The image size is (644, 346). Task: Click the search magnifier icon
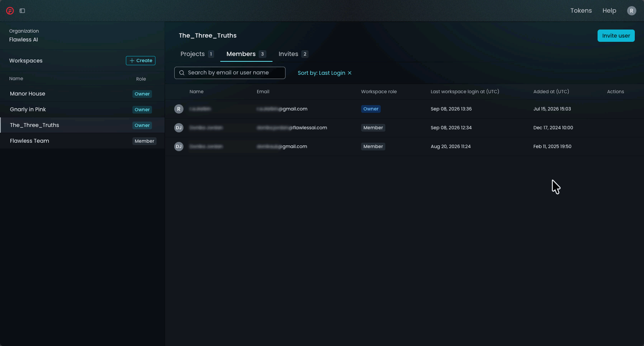pos(182,73)
